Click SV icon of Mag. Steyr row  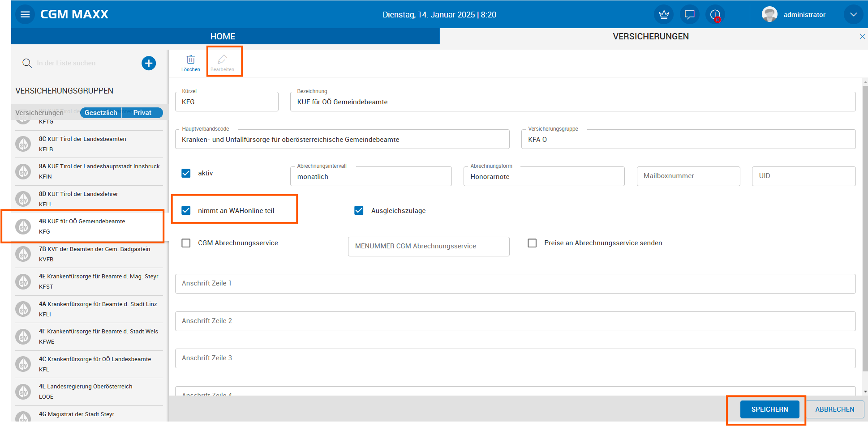tap(23, 281)
